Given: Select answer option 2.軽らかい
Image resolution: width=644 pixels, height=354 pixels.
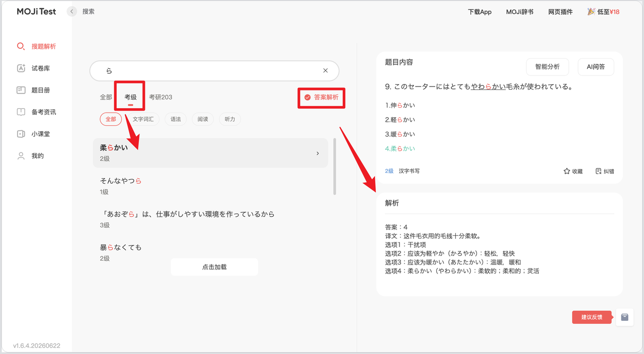Looking at the screenshot, I should pos(400,120).
